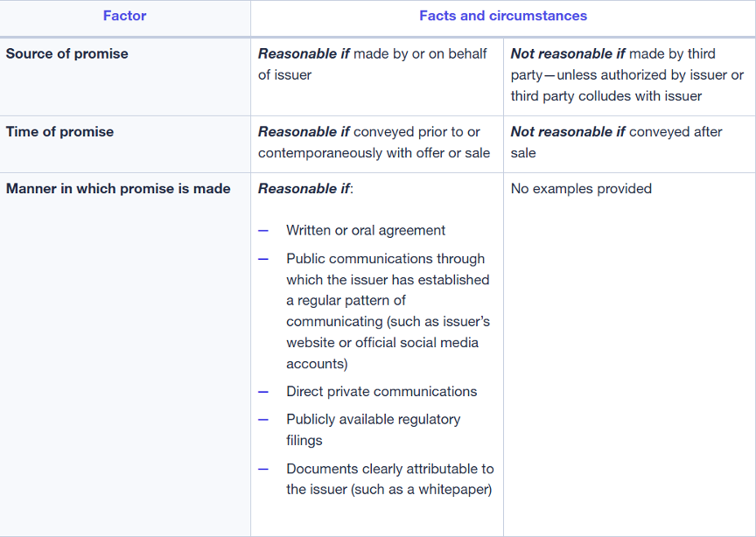This screenshot has width=756, height=537.
Task: Click the dash bullet before Direct private communications
Action: pyautogui.click(x=263, y=392)
